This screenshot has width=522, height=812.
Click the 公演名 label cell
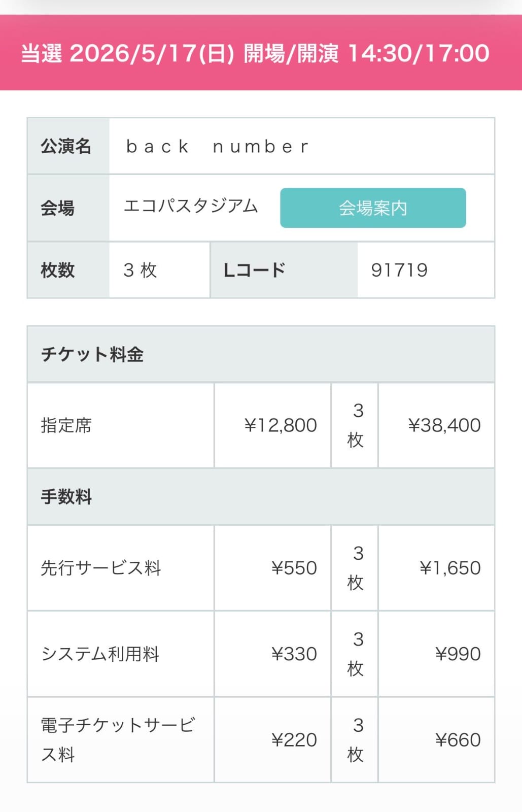click(66, 147)
